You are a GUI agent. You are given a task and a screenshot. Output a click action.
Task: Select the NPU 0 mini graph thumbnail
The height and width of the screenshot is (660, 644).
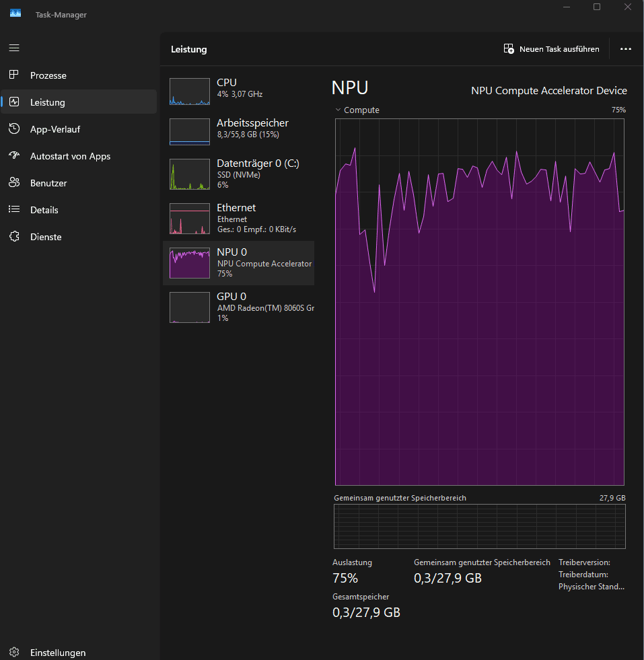(x=189, y=263)
